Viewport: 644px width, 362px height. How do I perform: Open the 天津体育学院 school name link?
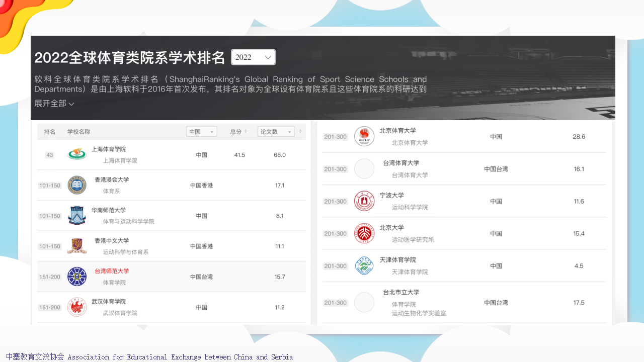coord(398,260)
